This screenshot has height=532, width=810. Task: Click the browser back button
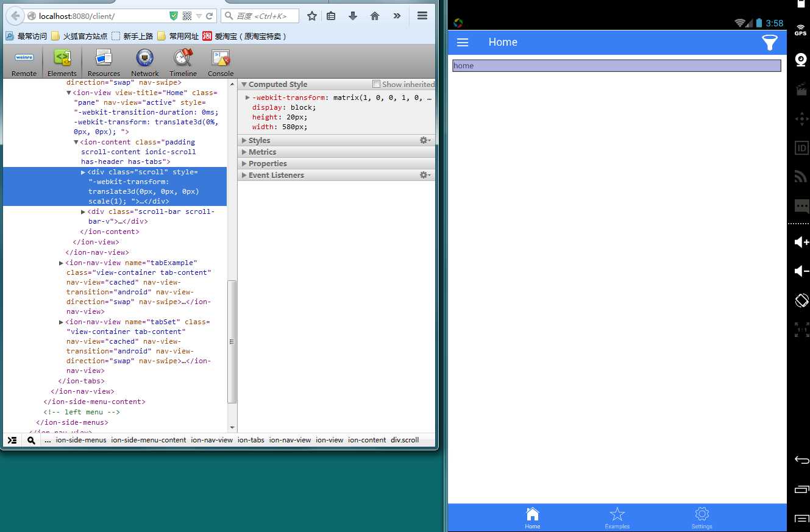pos(15,16)
